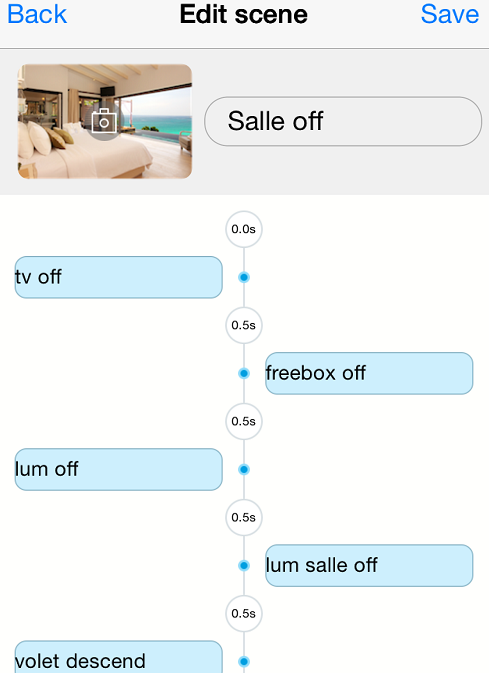The width and height of the screenshot is (489, 673).
Task: Open the 'lum off' action block
Action: [x=118, y=470]
